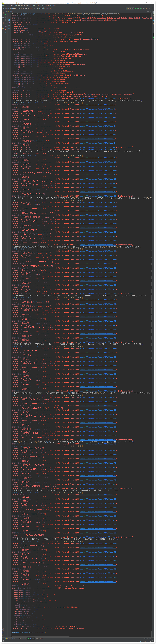The width and height of the screenshot is (156, 644).
Task: Open the Run menu
Action: (34, 5)
